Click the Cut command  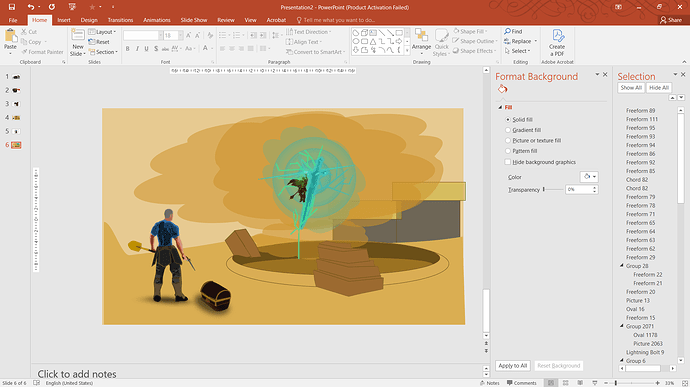pos(29,32)
